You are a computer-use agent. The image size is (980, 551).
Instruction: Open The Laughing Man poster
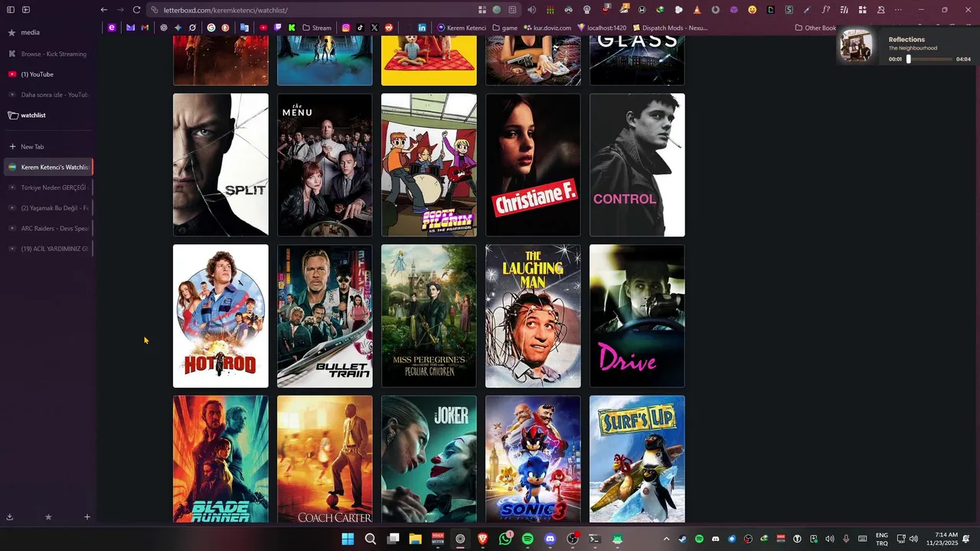(x=533, y=316)
